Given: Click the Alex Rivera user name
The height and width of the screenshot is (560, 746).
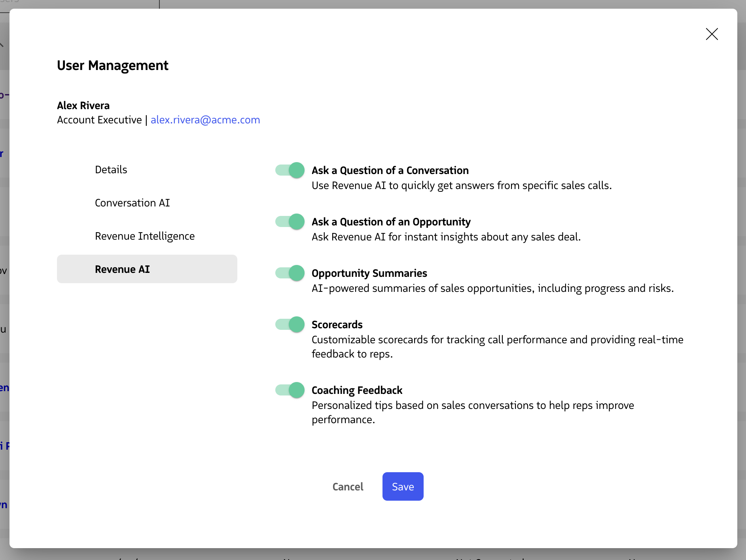Looking at the screenshot, I should (x=83, y=106).
